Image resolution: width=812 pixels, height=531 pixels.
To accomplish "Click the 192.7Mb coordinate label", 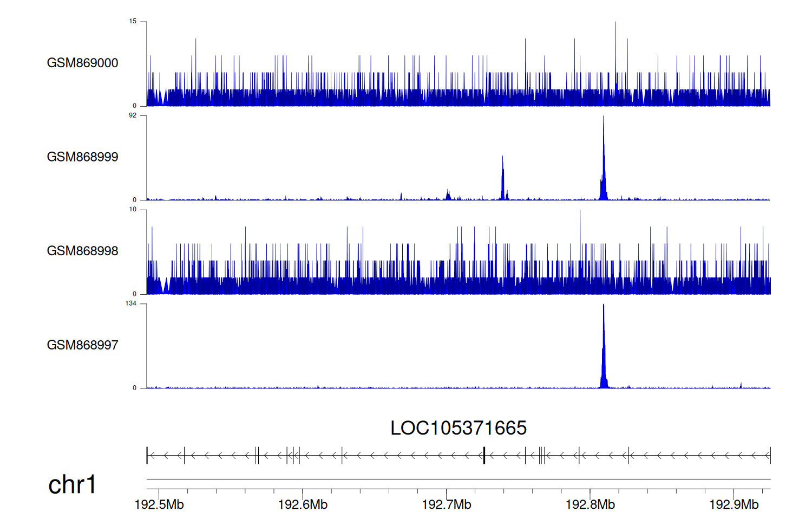I will [447, 505].
